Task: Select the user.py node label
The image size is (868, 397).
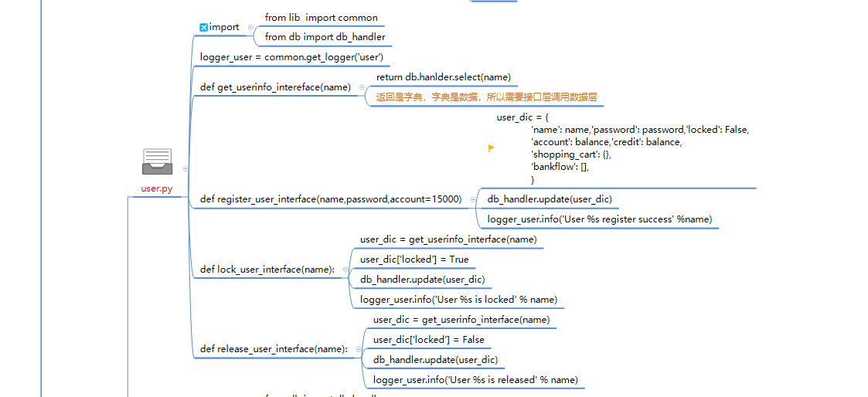Action: point(157,188)
